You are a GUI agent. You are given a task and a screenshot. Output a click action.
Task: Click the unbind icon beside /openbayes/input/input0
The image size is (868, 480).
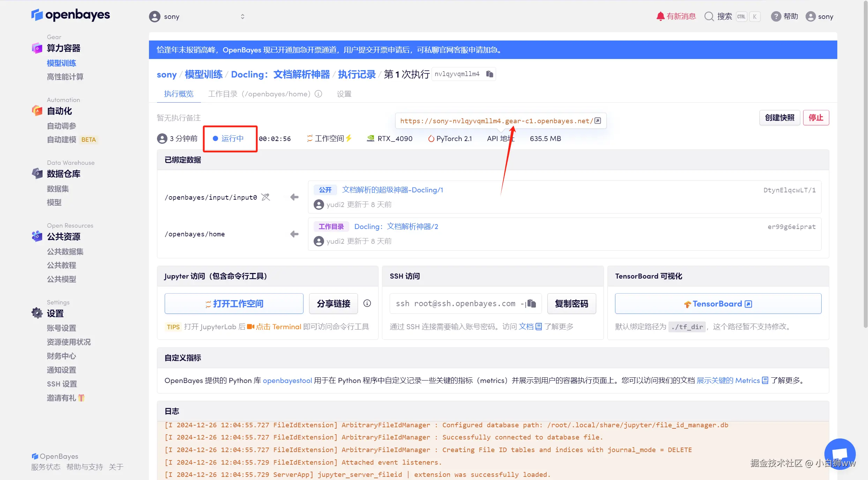266,197
